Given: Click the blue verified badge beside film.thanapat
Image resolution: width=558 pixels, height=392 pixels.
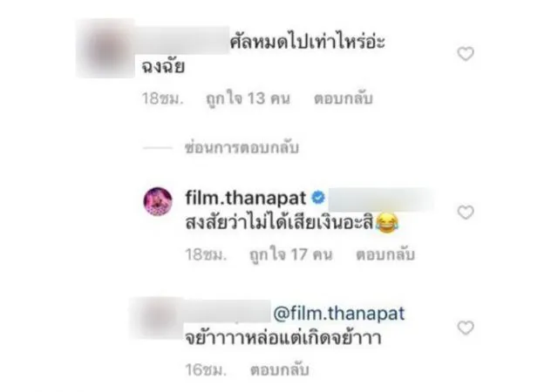Looking at the screenshot, I should pyautogui.click(x=317, y=198).
